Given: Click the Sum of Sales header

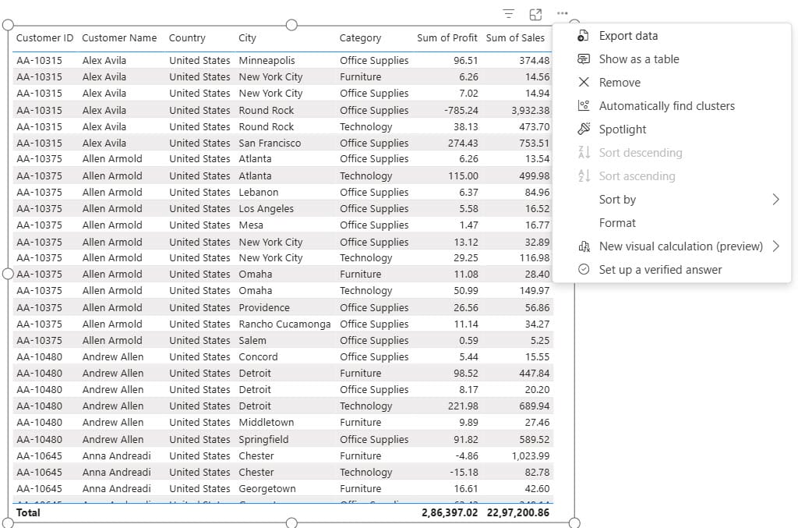Looking at the screenshot, I should tap(515, 37).
